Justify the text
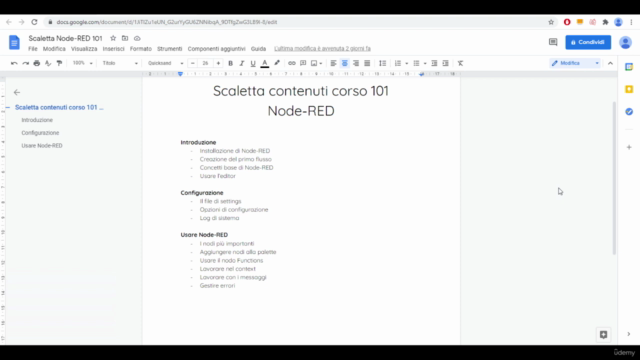640x360 pixels. [x=367, y=63]
